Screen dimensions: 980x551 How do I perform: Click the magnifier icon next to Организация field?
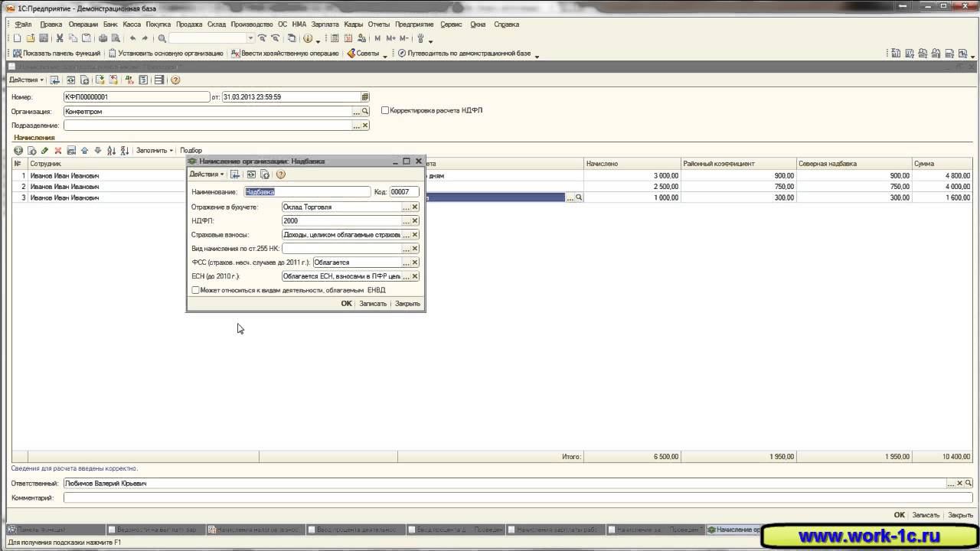(x=365, y=112)
